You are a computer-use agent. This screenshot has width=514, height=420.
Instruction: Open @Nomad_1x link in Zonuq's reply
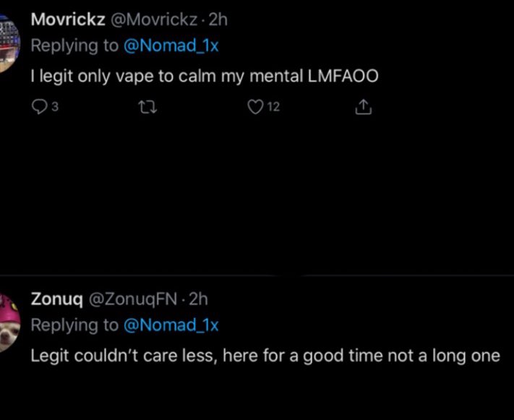click(171, 325)
